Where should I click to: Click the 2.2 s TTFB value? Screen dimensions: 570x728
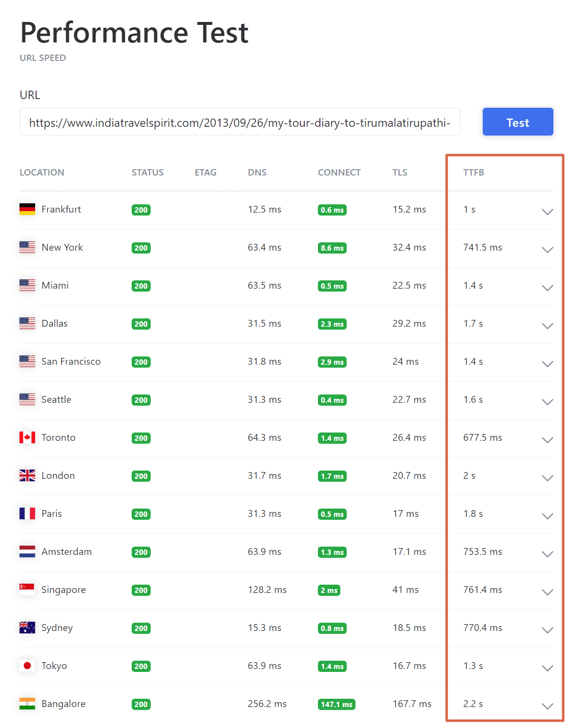(473, 704)
